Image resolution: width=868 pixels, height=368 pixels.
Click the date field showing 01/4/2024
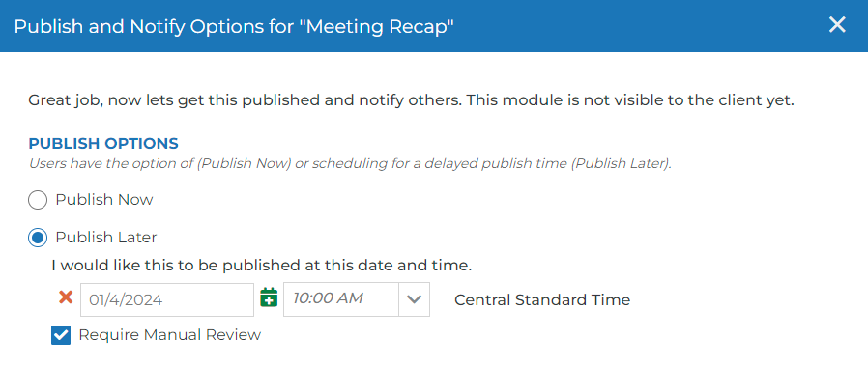[167, 299]
